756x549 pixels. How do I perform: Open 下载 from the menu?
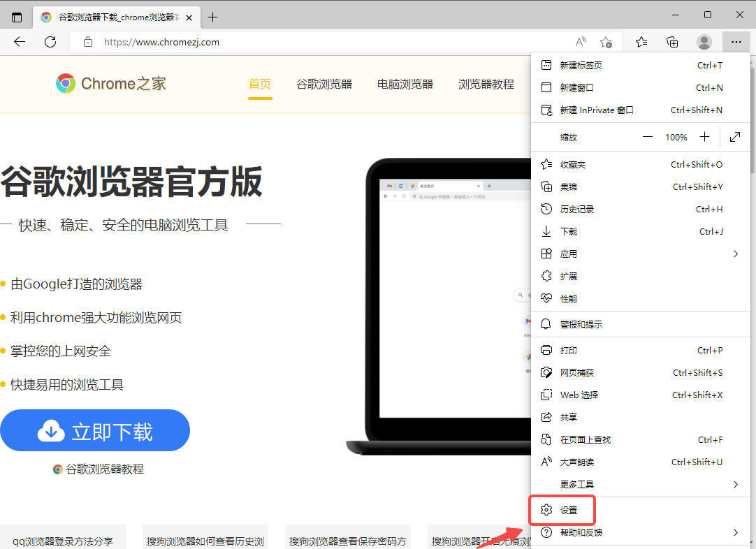pos(640,231)
